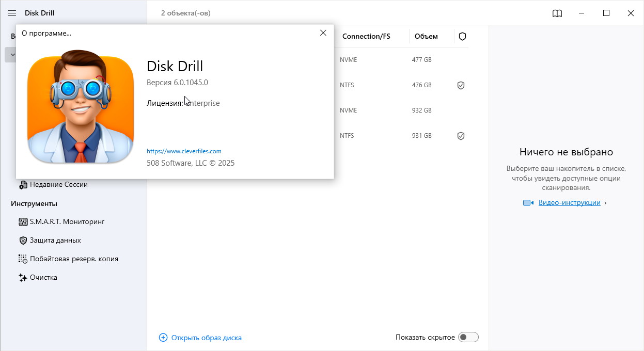Minimize the Disk Drill window
The image size is (644, 351).
point(583,13)
